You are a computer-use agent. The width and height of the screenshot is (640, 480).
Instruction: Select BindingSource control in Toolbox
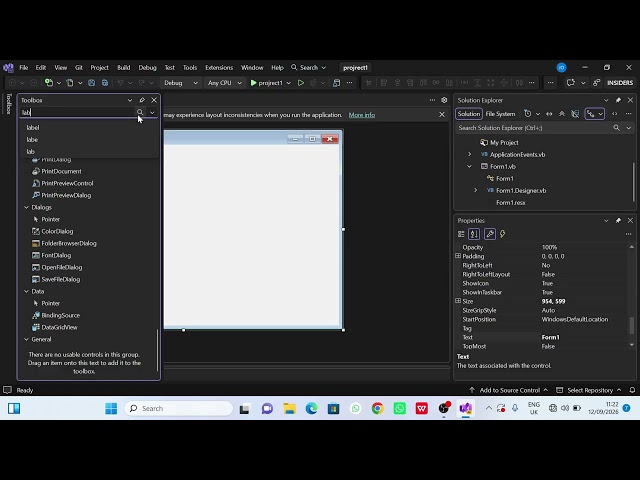click(56, 315)
